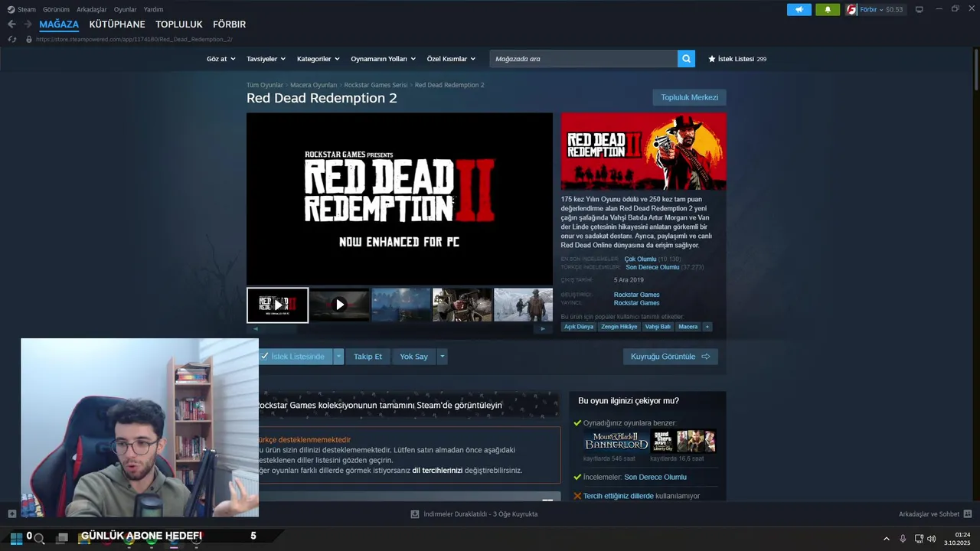Open the Oynamanın Yolları dropdown
The image size is (980, 551).
coord(383,59)
